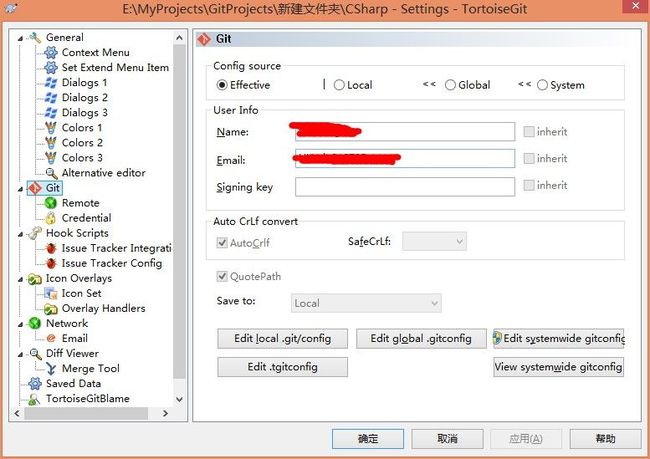Click the Network globe icon

[x=35, y=323]
